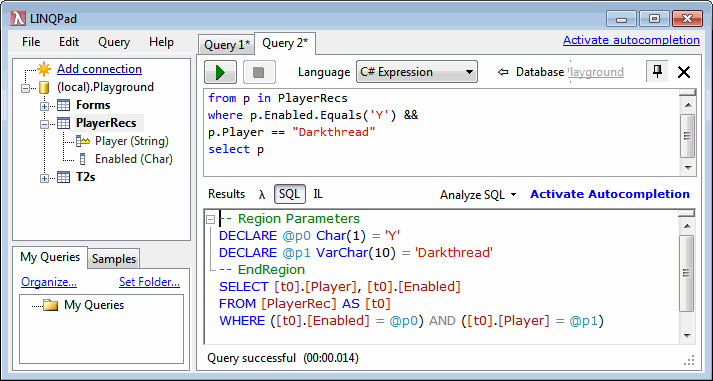
Task: Select the Forms table label
Action: click(93, 105)
